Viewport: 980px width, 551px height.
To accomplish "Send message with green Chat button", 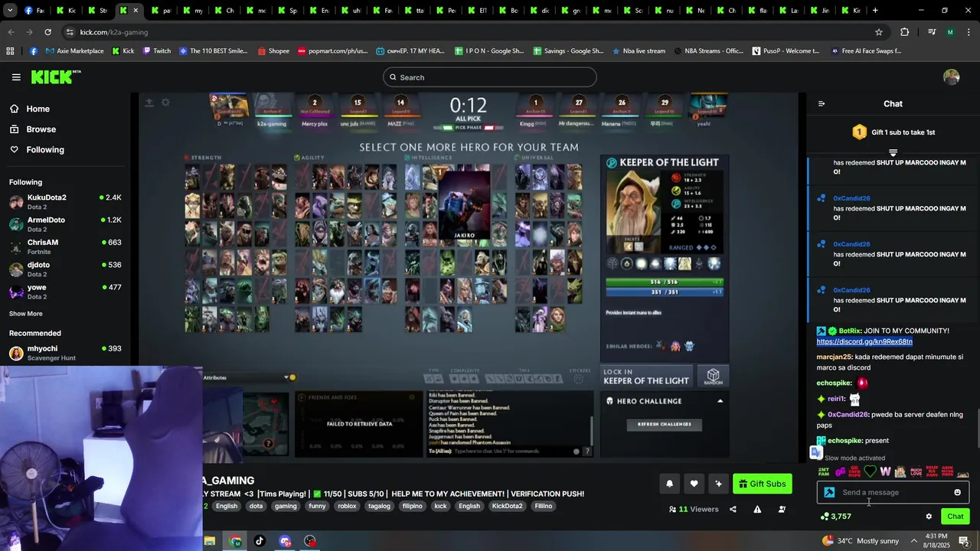I will click(x=955, y=517).
